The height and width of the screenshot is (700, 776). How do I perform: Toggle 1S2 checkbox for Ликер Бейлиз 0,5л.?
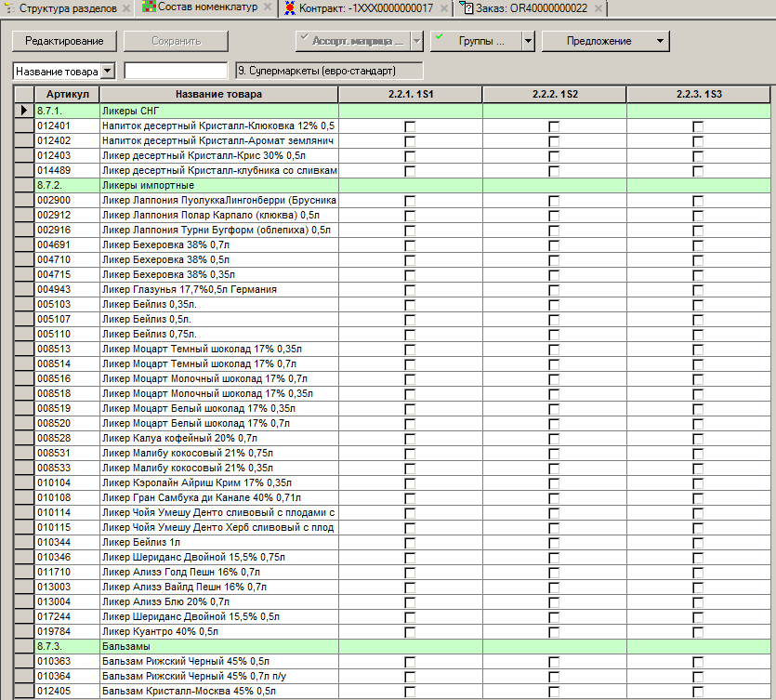coord(554,320)
